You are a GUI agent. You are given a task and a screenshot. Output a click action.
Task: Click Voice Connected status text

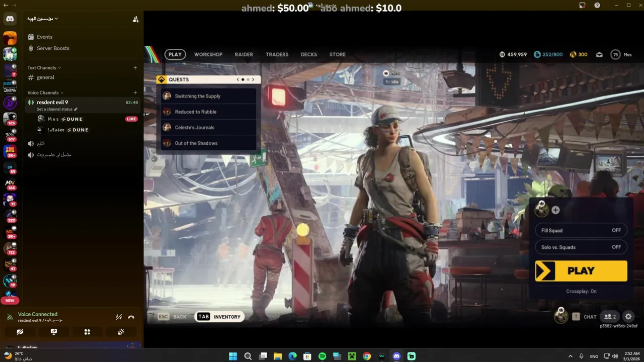click(38, 314)
